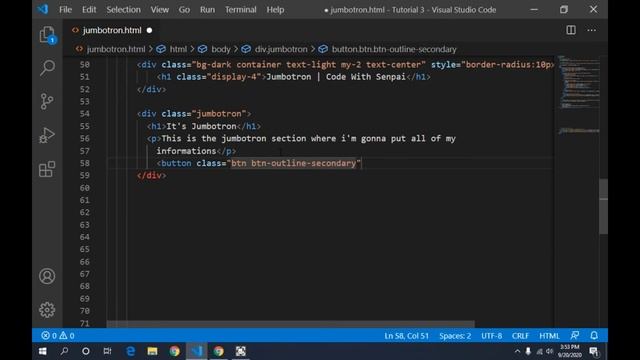Split the editor to the right
Screen dimensions: 640x360
pyautogui.click(x=571, y=30)
